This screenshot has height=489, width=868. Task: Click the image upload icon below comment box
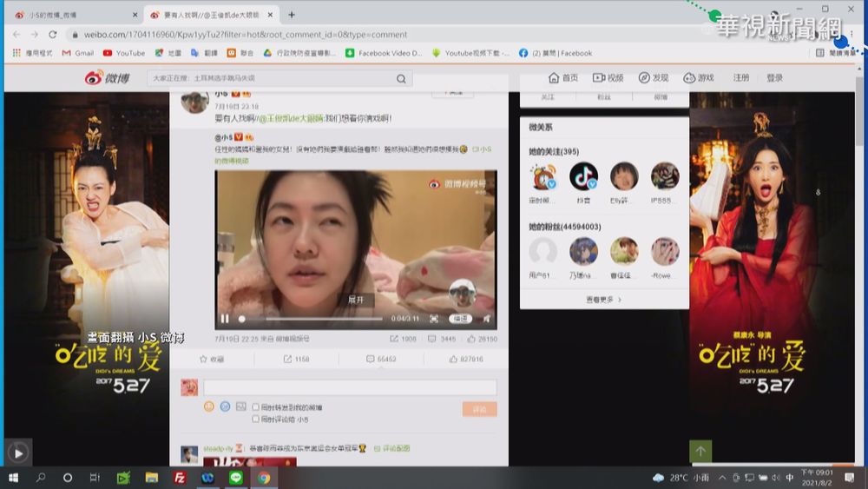pyautogui.click(x=240, y=406)
